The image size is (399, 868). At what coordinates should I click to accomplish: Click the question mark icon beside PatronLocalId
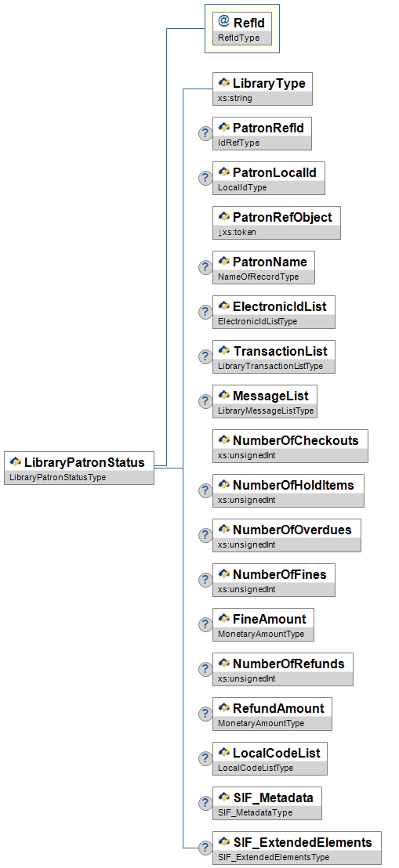point(205,178)
